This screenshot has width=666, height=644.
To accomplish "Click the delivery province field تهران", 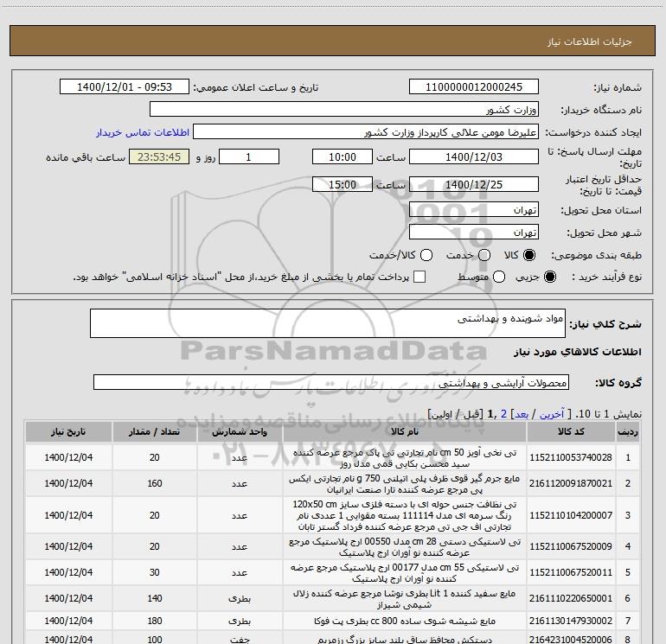I will click(x=474, y=209).
